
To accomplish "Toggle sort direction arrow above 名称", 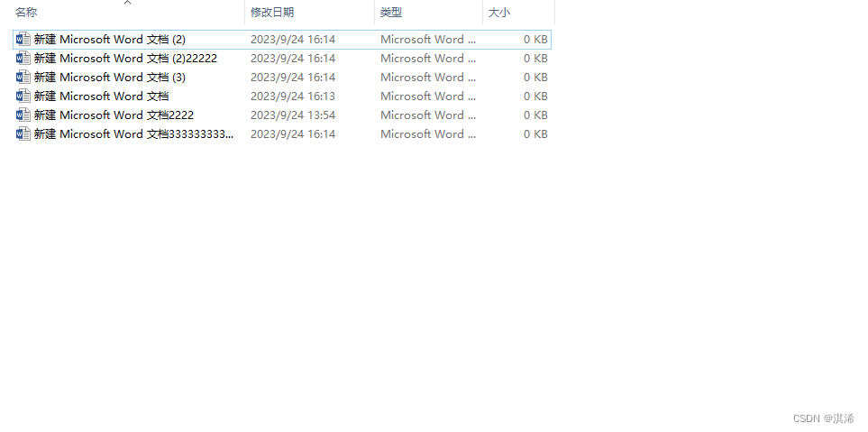I will click(x=127, y=3).
